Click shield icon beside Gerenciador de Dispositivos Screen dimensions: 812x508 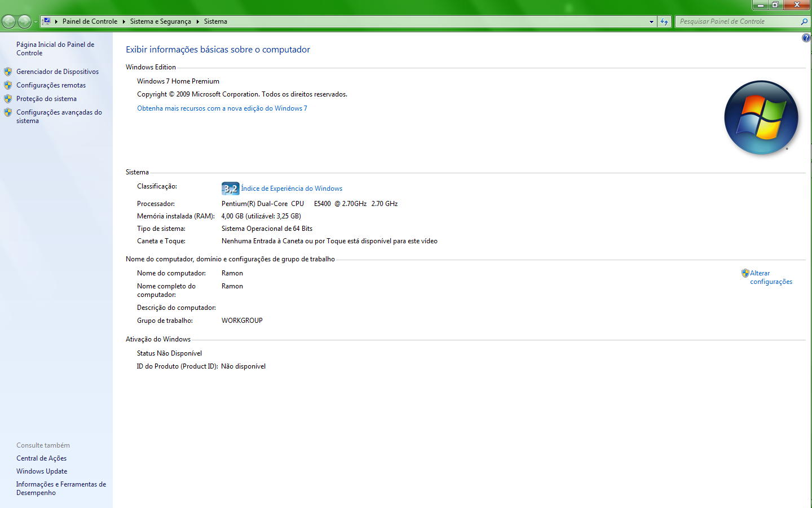[8, 72]
